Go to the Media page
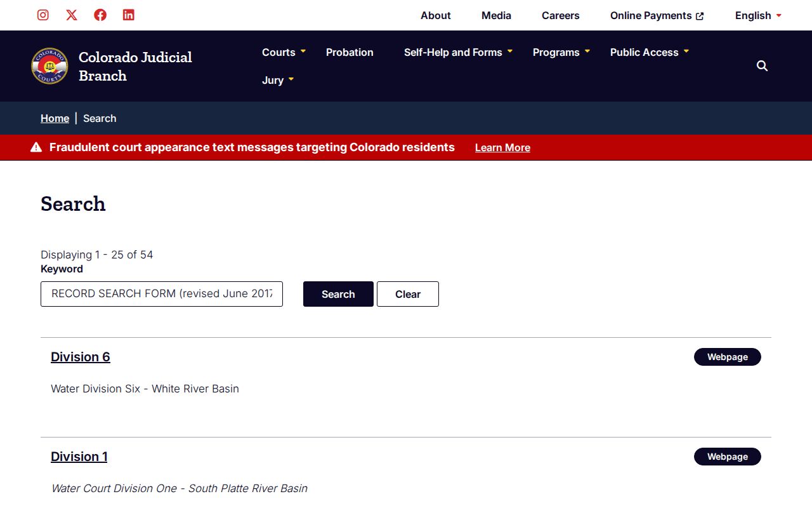The image size is (812, 508). tap(496, 15)
